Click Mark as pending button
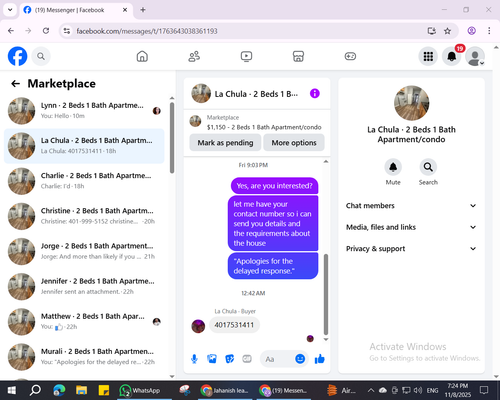This screenshot has height=400, width=500. [225, 143]
